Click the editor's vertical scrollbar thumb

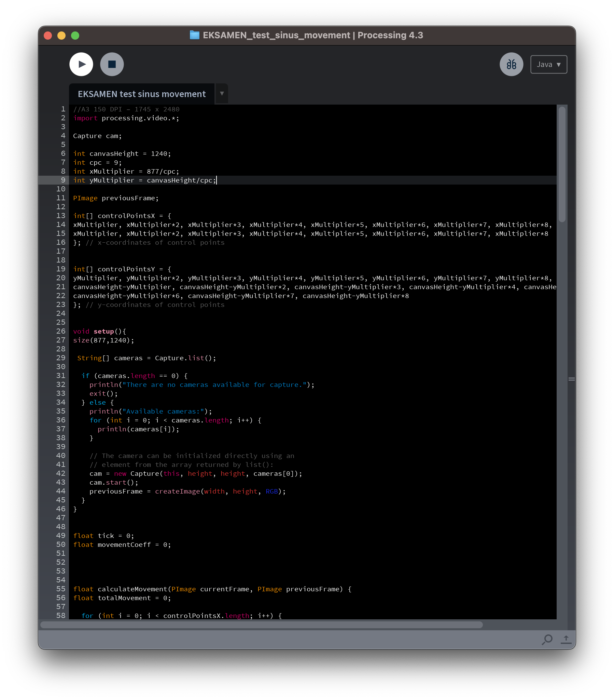point(562,164)
